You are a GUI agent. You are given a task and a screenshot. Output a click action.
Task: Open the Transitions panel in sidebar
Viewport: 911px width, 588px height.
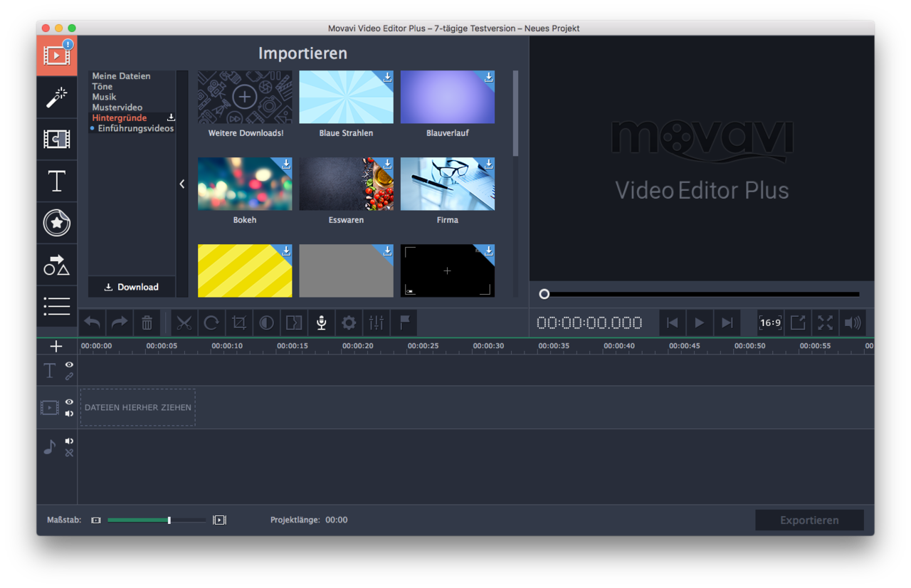(x=57, y=139)
